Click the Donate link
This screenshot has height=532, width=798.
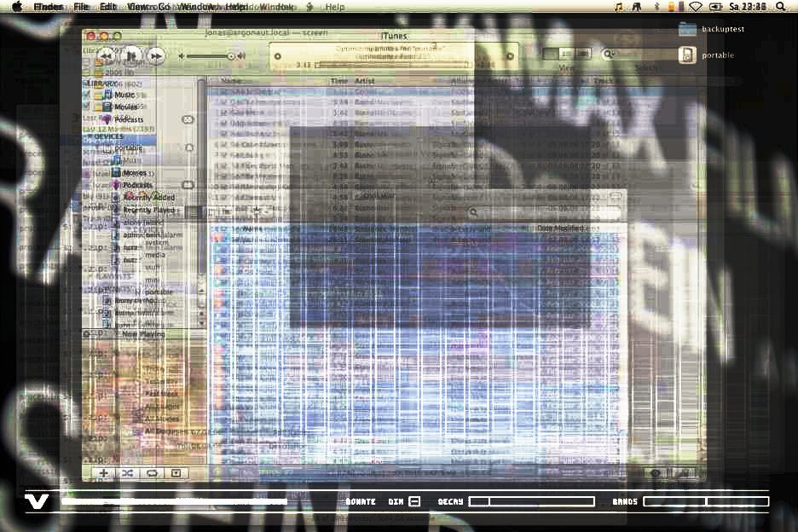[x=361, y=501]
